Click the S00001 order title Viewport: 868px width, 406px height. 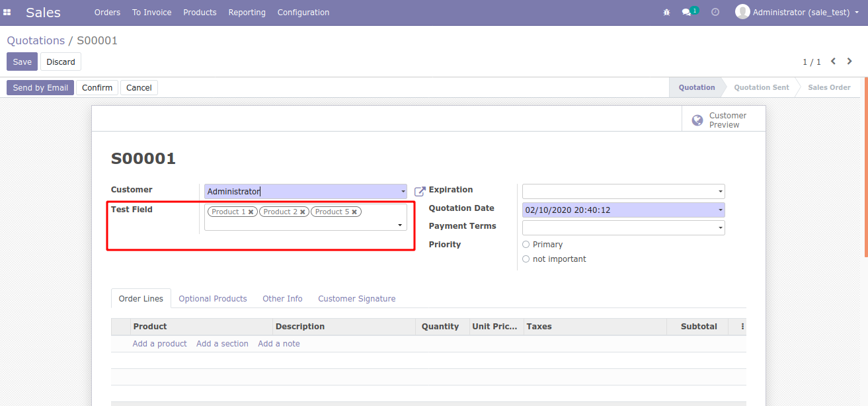click(x=143, y=159)
